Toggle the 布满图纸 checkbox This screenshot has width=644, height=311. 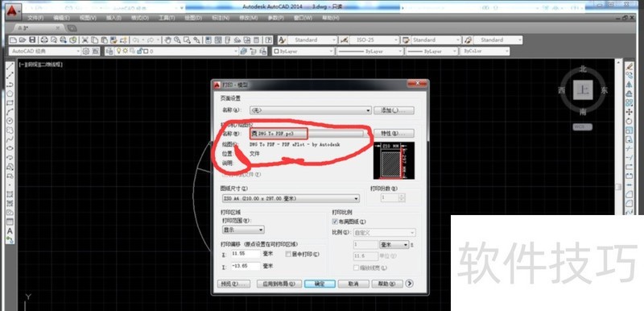tap(335, 222)
